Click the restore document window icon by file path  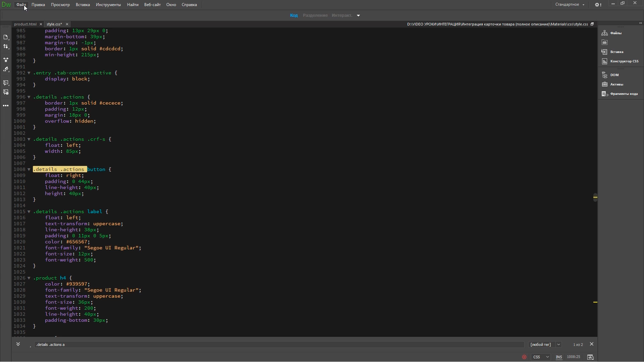592,24
